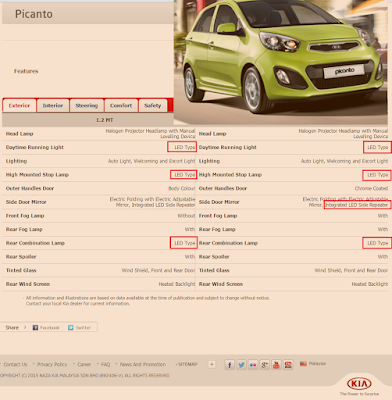This screenshot has width=392, height=400.
Task: Click left Tinted Glass label
Action: (x=21, y=270)
